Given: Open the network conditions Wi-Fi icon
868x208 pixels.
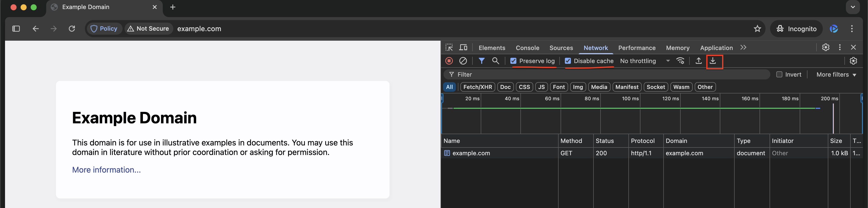Looking at the screenshot, I should [x=680, y=61].
